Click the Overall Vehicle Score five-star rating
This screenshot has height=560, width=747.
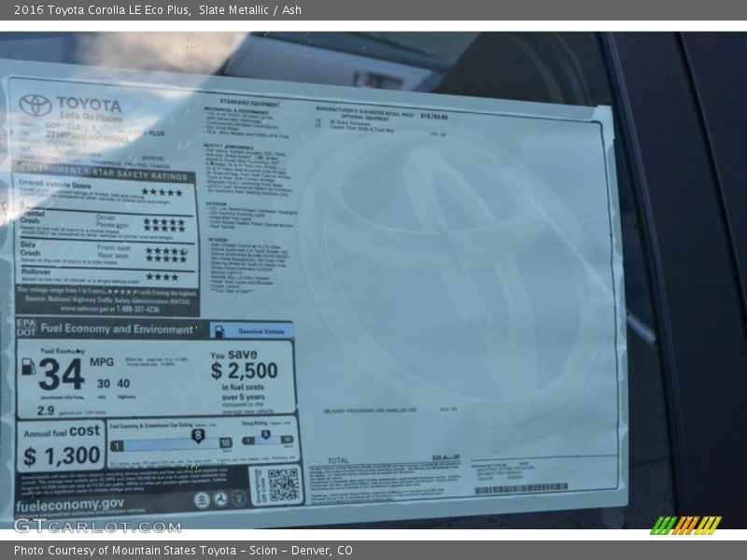tap(162, 192)
